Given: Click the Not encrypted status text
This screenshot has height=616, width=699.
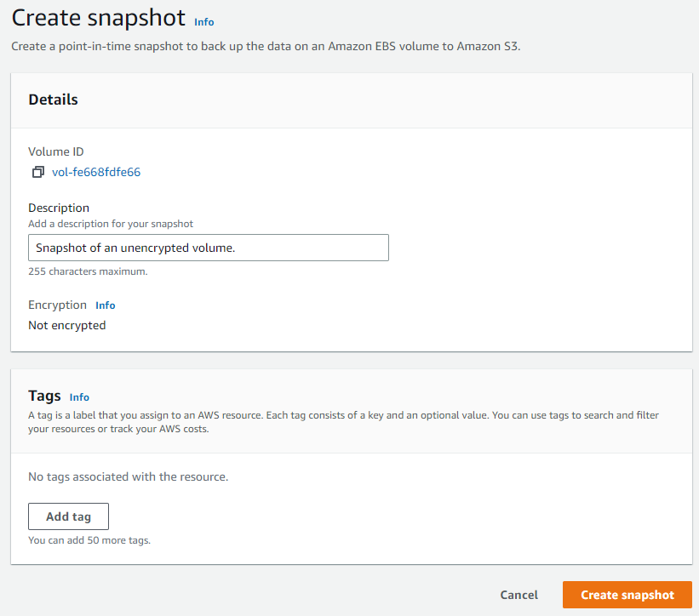Looking at the screenshot, I should (66, 325).
